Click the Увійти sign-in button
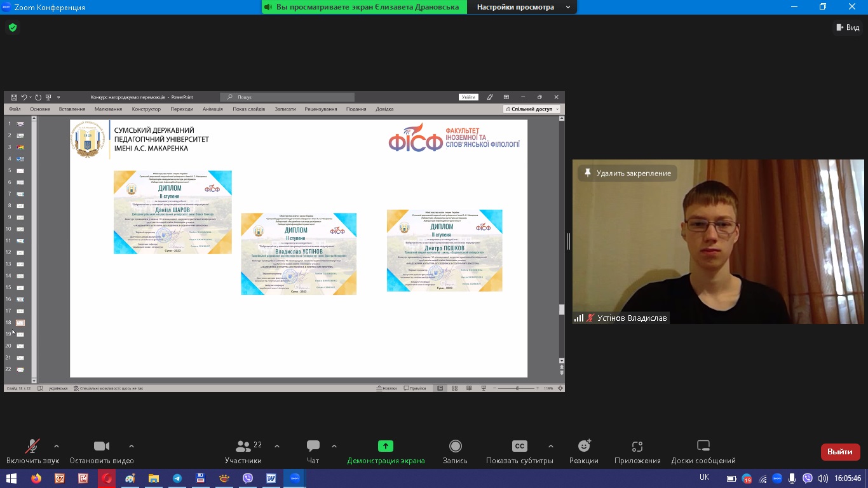This screenshot has width=868, height=488. 468,97
